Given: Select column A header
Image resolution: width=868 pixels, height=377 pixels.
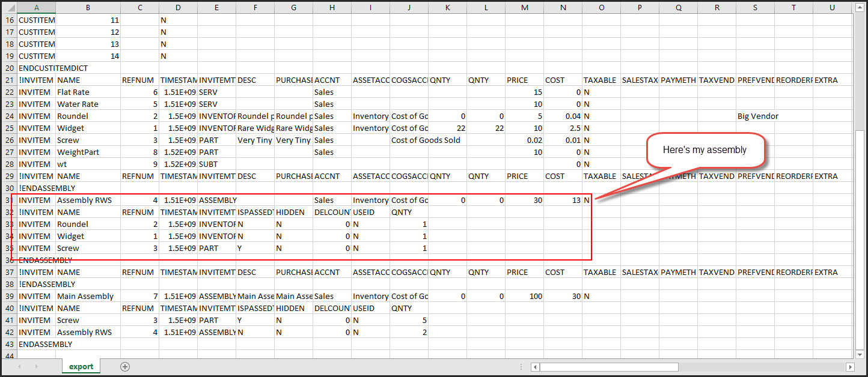Looking at the screenshot, I should [36, 7].
